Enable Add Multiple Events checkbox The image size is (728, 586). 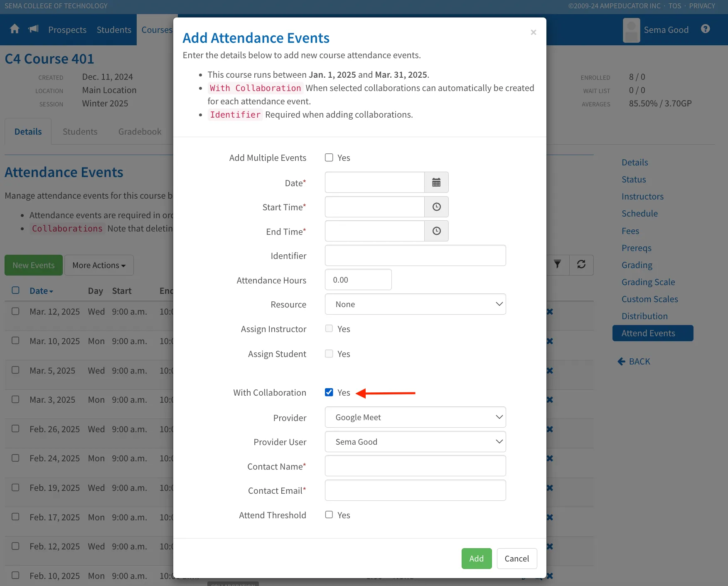[329, 158]
